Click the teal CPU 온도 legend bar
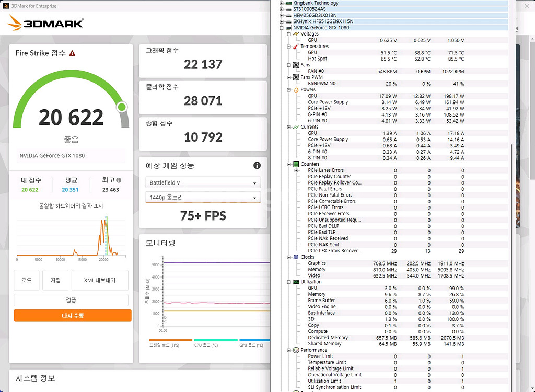 pos(216,340)
